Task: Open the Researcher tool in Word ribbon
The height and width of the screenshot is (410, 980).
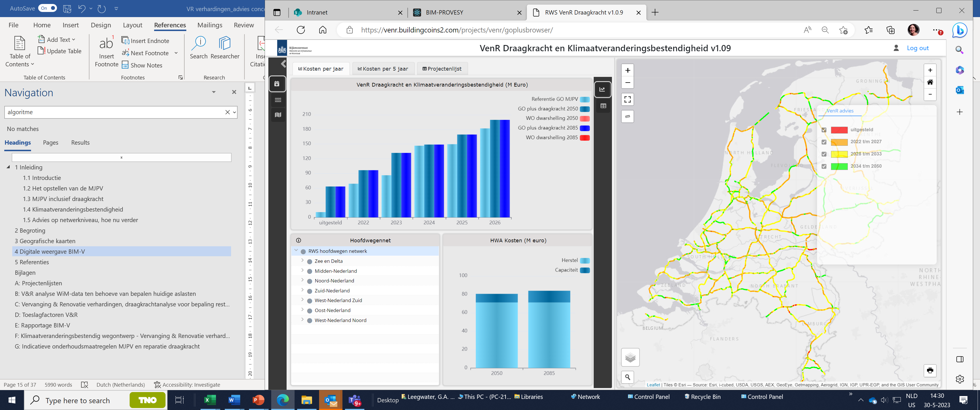Action: click(225, 48)
